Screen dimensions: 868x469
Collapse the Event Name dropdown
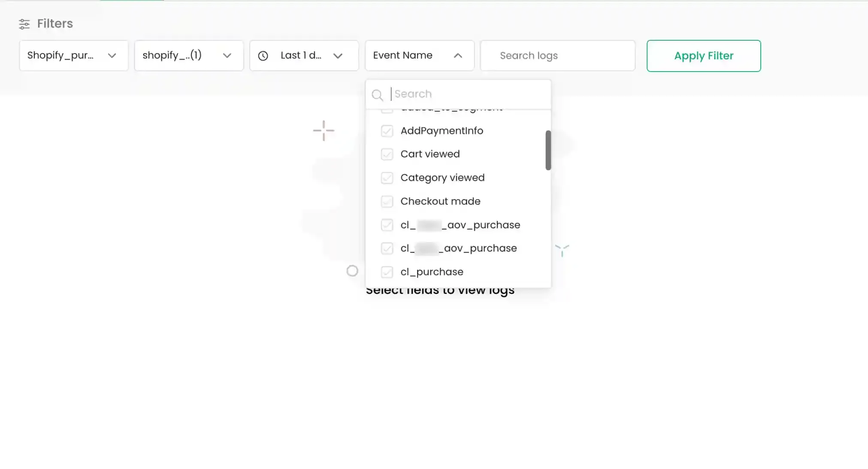pyautogui.click(x=420, y=56)
